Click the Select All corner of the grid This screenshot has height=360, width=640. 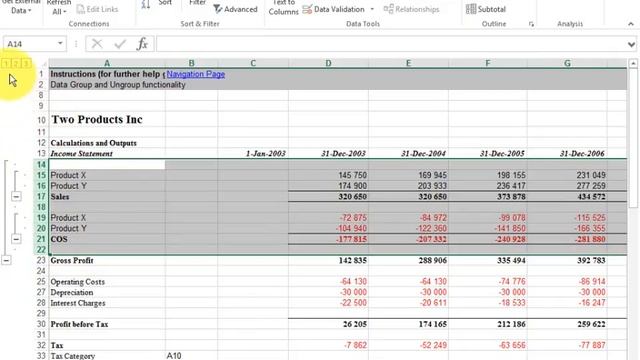point(43,63)
